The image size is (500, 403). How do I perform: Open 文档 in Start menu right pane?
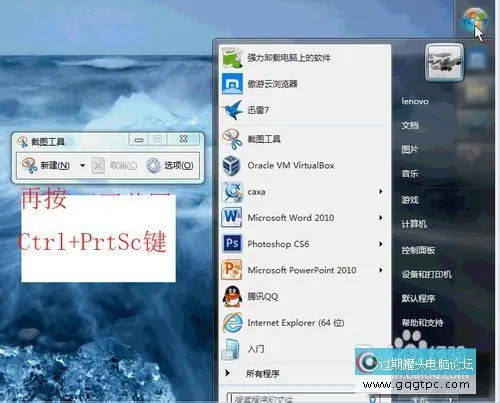click(x=410, y=126)
